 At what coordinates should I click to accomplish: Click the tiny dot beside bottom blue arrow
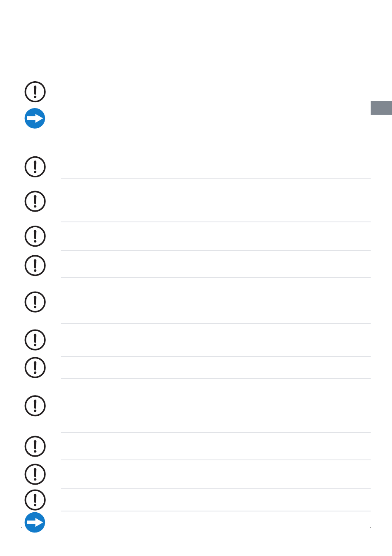coord(21,528)
